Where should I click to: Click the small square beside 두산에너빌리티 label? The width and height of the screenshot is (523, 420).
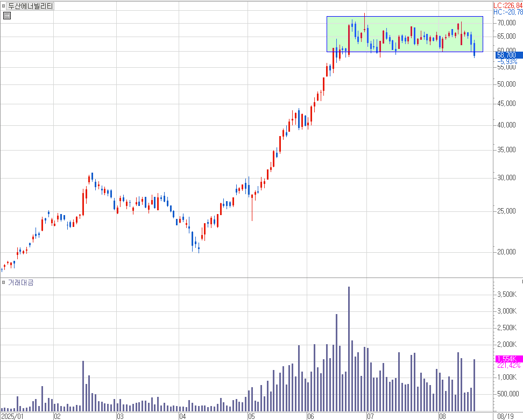4,6
